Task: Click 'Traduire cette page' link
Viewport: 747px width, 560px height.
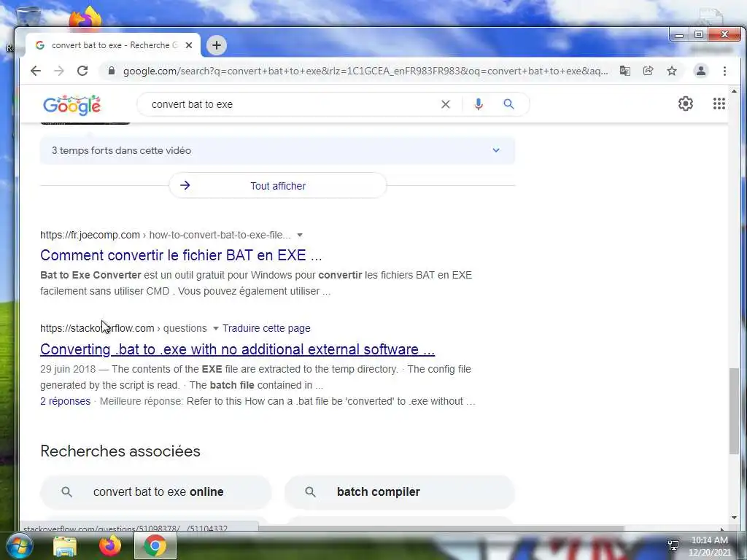Action: (266, 329)
